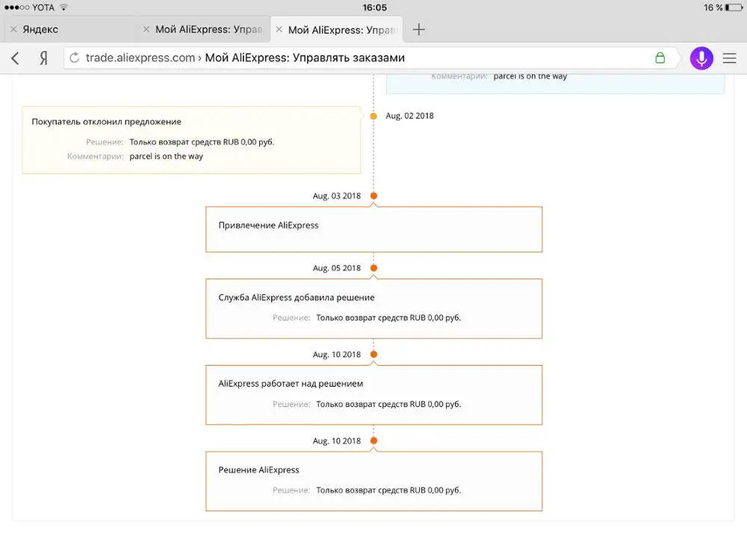
Task: Select refund amount in buyer rejection box
Action: [202, 142]
